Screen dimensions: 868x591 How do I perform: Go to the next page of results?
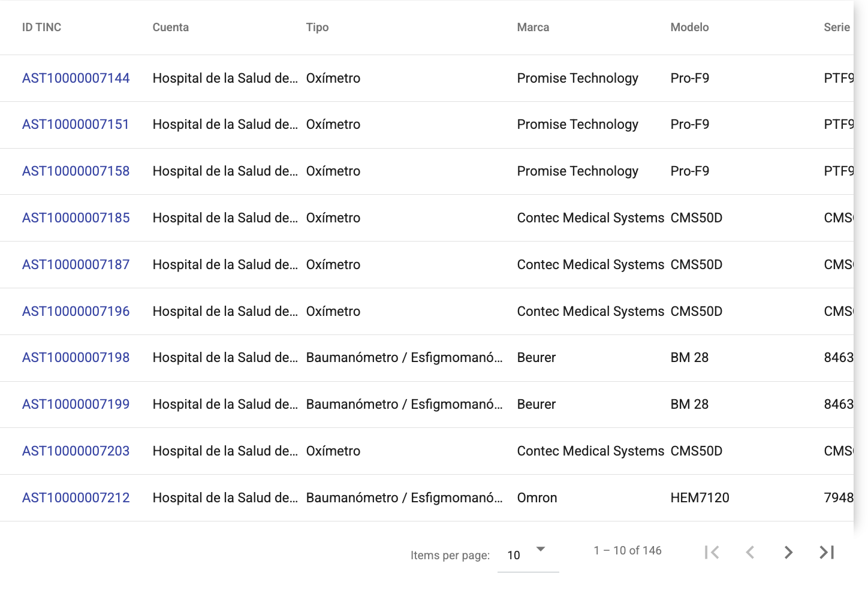tap(788, 552)
